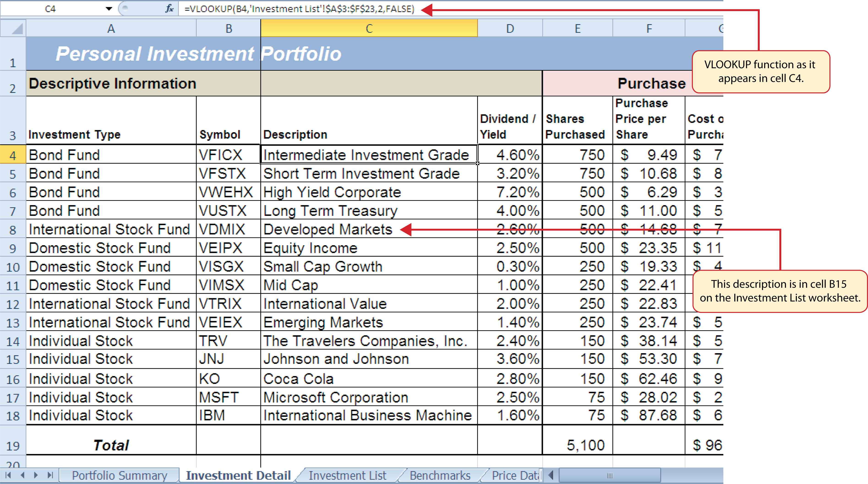Screen dimensions: 868x484
Task: Click the 'Equity Income' cell
Action: [x=369, y=248]
